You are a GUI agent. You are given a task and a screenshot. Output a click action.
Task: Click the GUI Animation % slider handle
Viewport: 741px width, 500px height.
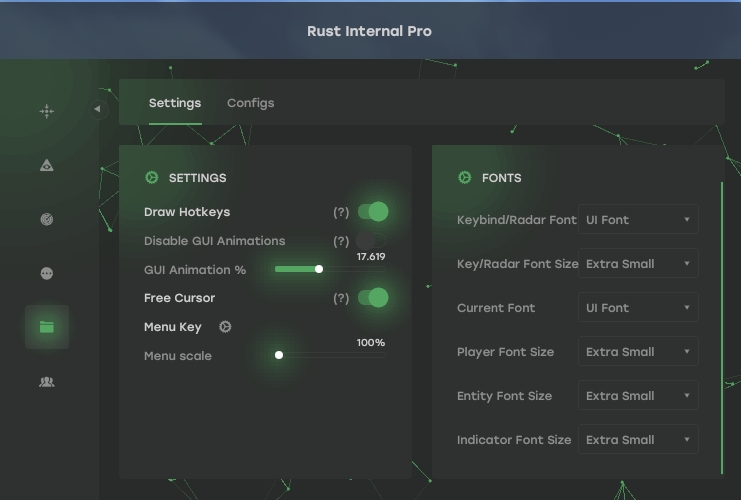click(319, 269)
